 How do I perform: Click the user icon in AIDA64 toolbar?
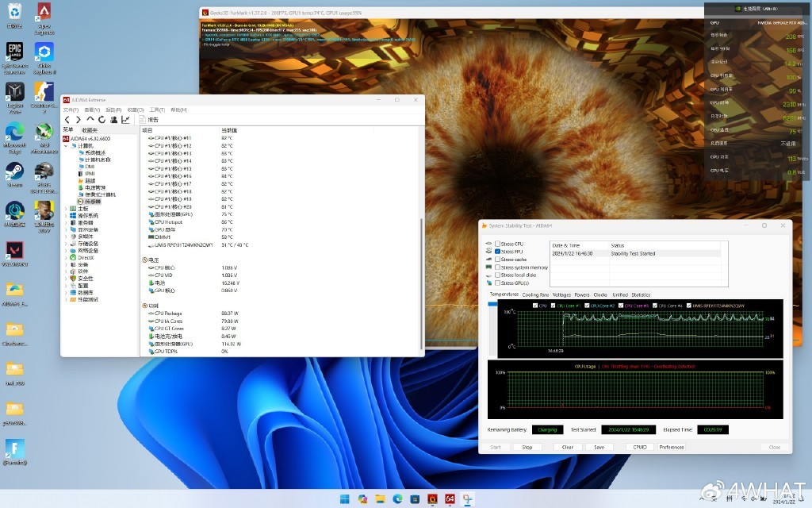click(x=113, y=119)
